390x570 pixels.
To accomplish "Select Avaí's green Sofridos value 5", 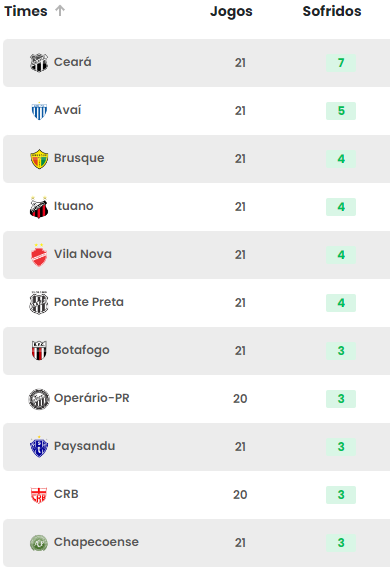I will [341, 111].
